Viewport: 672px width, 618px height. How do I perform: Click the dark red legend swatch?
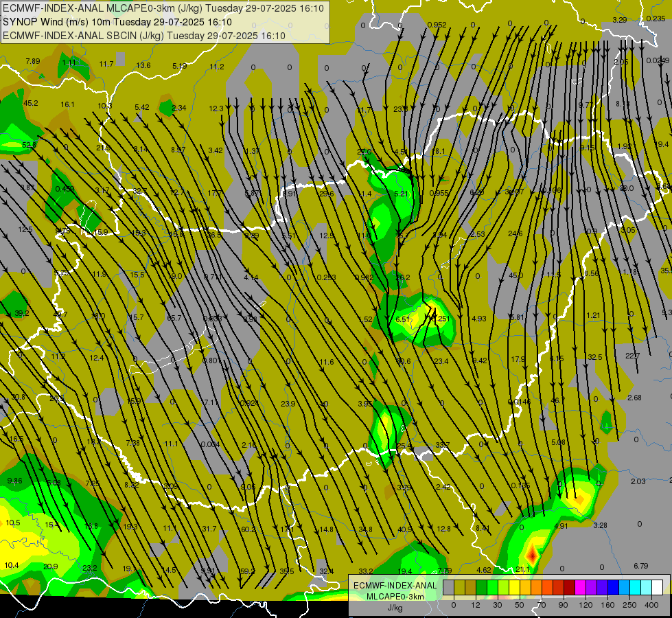tap(570, 587)
